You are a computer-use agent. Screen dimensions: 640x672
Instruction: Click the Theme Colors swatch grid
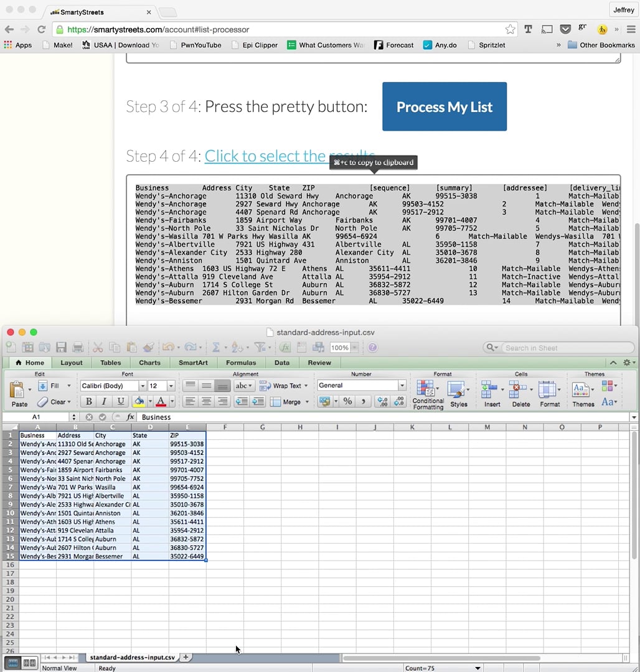(x=609, y=386)
